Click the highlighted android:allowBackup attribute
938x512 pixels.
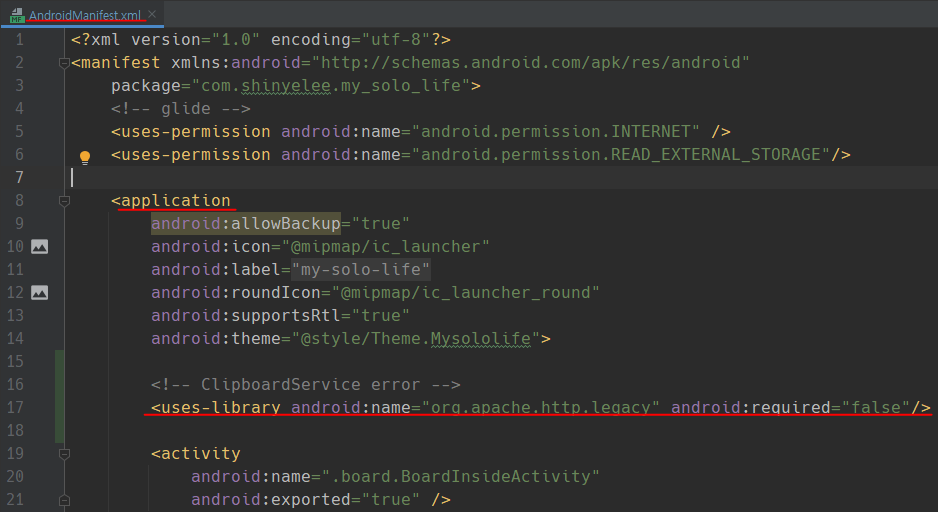pos(246,224)
